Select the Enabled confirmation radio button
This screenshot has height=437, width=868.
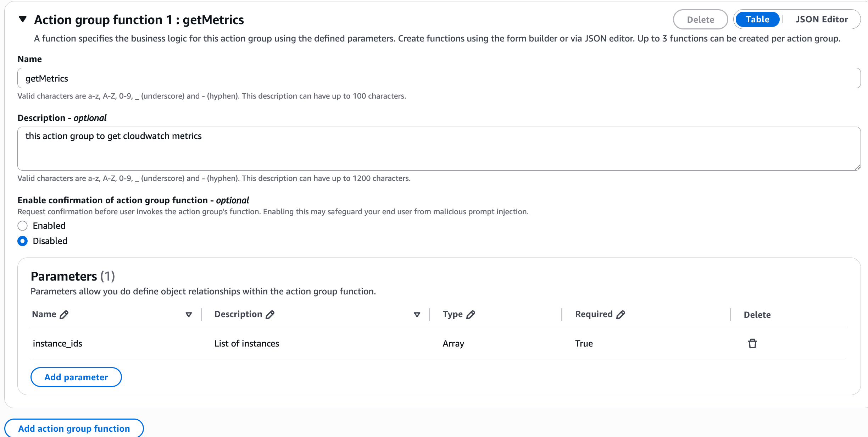click(23, 226)
